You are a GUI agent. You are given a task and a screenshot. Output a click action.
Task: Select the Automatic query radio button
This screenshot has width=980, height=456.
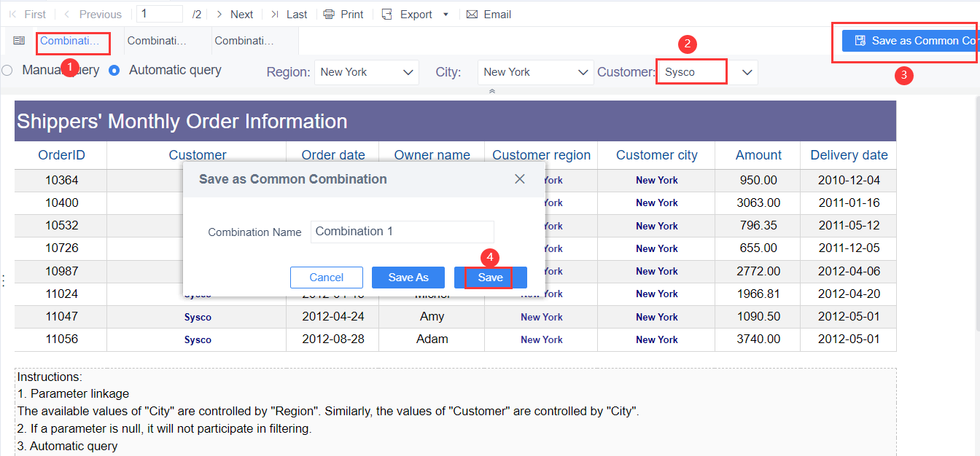(x=114, y=70)
